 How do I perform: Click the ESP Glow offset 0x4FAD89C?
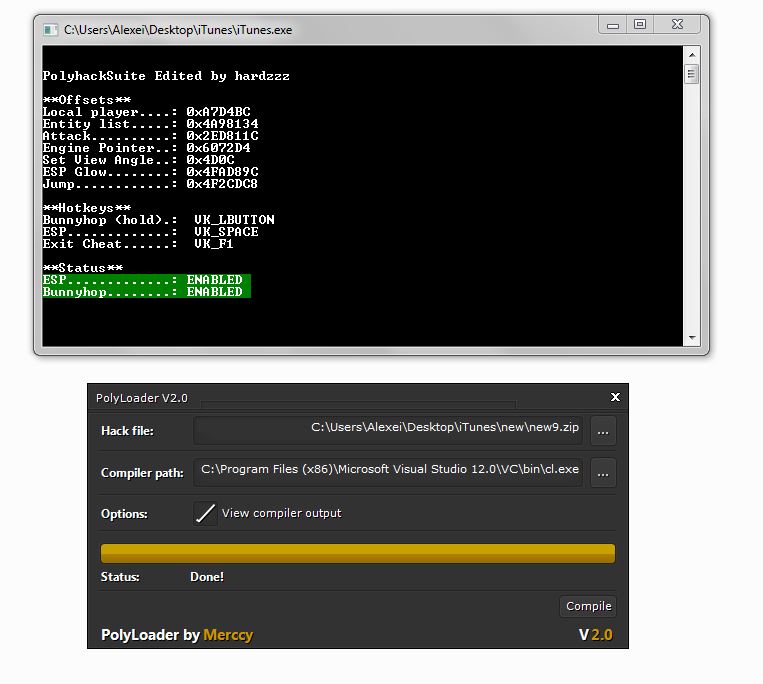click(x=222, y=172)
